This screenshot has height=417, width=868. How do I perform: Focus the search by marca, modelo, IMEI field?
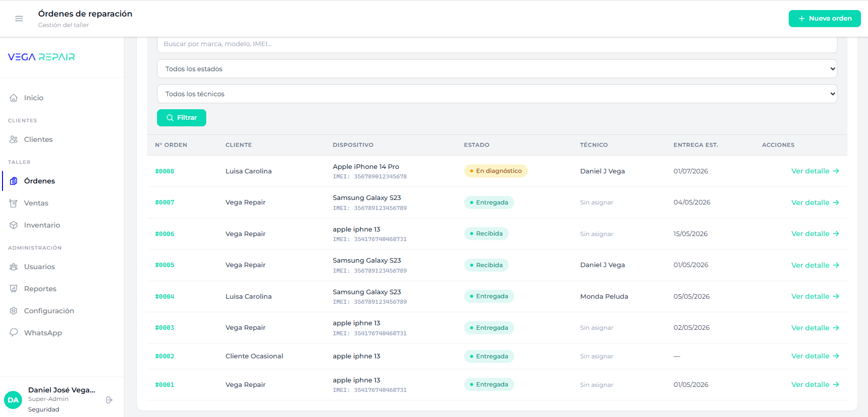pos(497,44)
